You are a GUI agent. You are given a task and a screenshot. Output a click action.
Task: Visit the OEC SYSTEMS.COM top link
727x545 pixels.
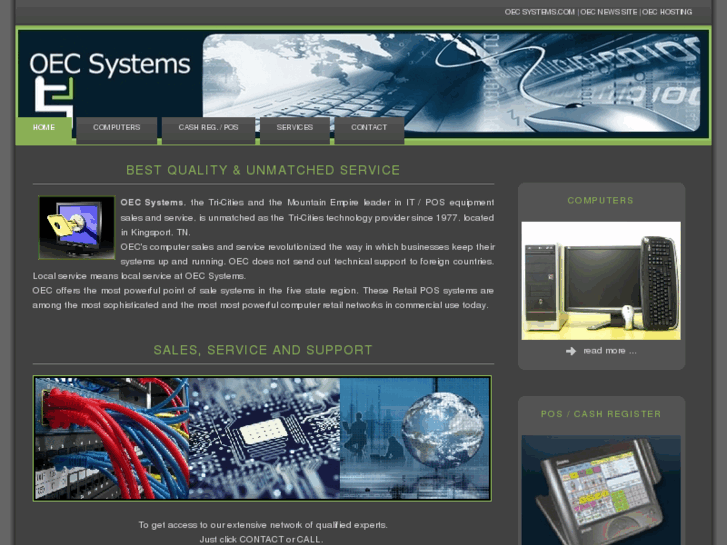540,12
